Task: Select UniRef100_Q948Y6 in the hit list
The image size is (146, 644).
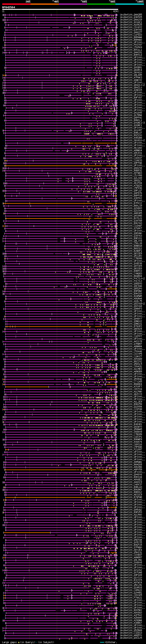Action: click(131, 474)
